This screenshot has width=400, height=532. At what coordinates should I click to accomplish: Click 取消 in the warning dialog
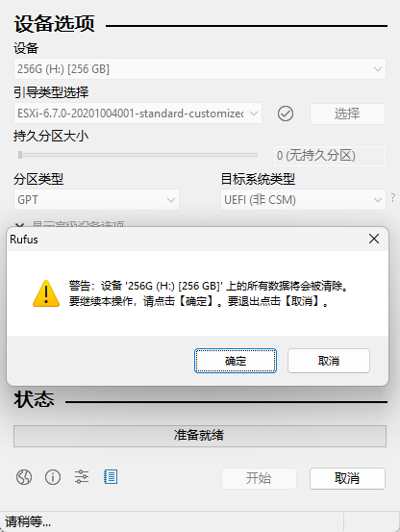click(329, 361)
